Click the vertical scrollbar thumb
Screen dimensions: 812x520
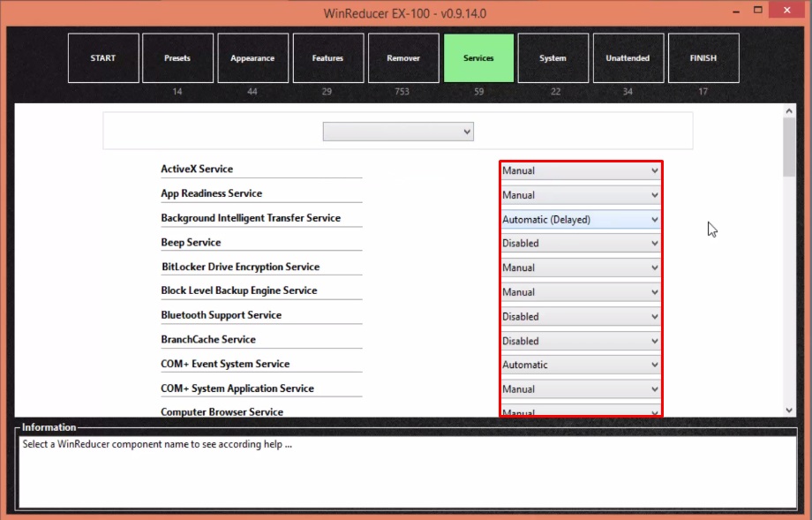point(789,147)
